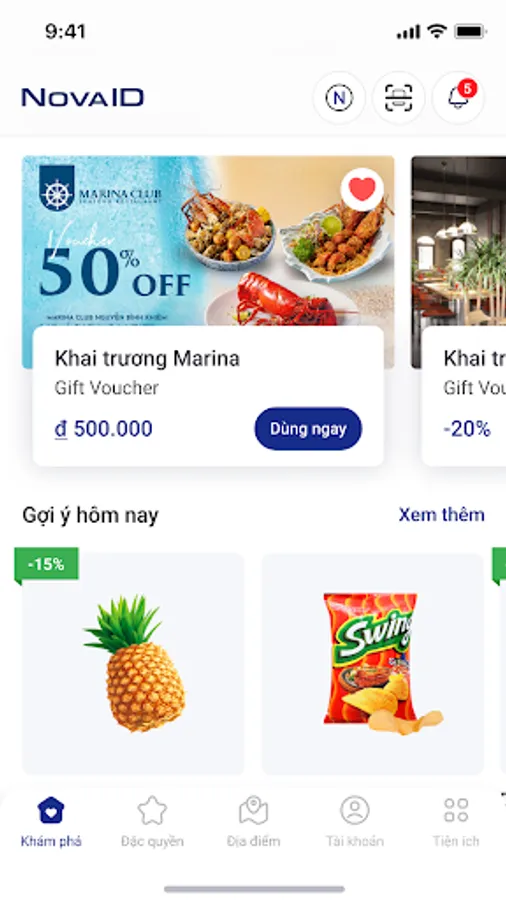506x900 pixels.
Task: Tap the -20% voucher card
Action: pyautogui.click(x=464, y=396)
